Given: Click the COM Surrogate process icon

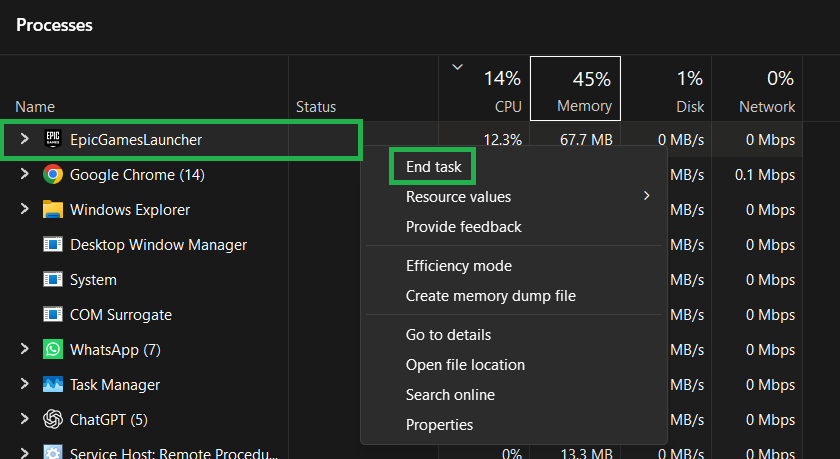Looking at the screenshot, I should tap(53, 315).
